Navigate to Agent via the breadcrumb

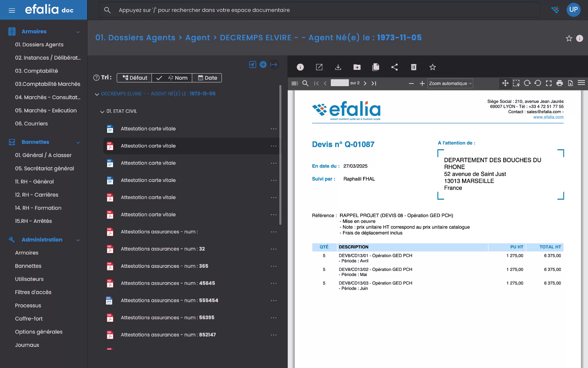(x=198, y=37)
